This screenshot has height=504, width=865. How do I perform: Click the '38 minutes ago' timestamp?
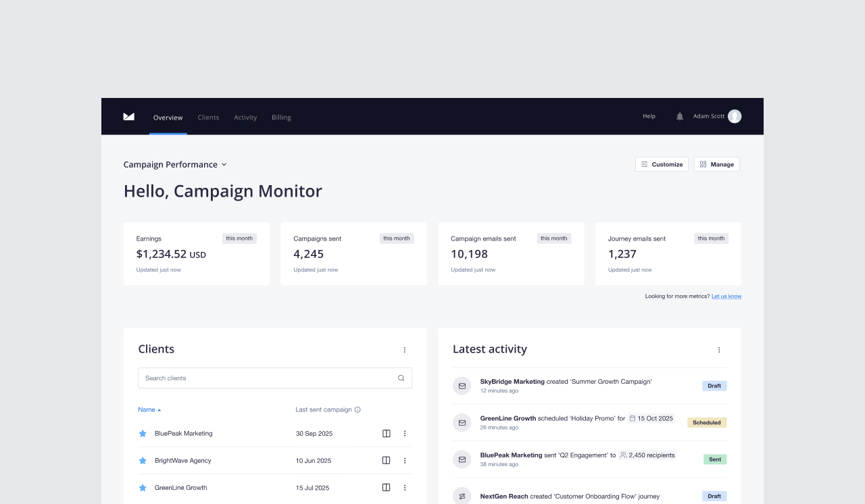point(499,464)
